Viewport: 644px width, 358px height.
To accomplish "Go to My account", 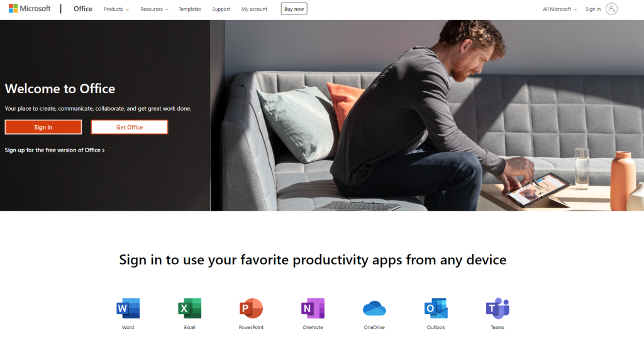I will (x=254, y=9).
